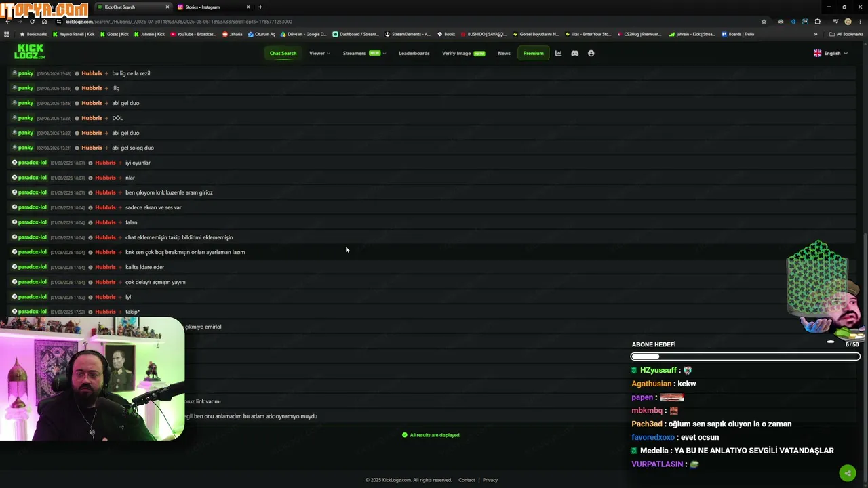This screenshot has height=488, width=868.
Task: Click the channel icon before Hubbris in 'falan' row
Action: [x=91, y=222]
